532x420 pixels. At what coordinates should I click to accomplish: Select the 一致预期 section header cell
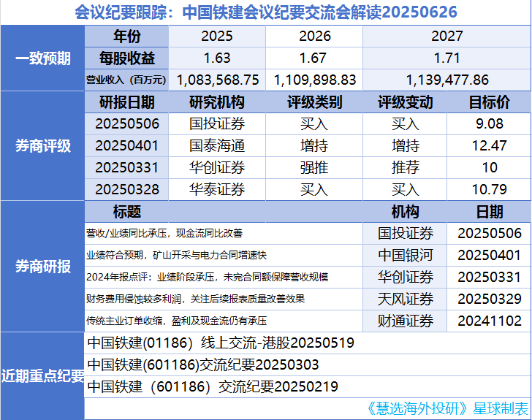[42, 58]
